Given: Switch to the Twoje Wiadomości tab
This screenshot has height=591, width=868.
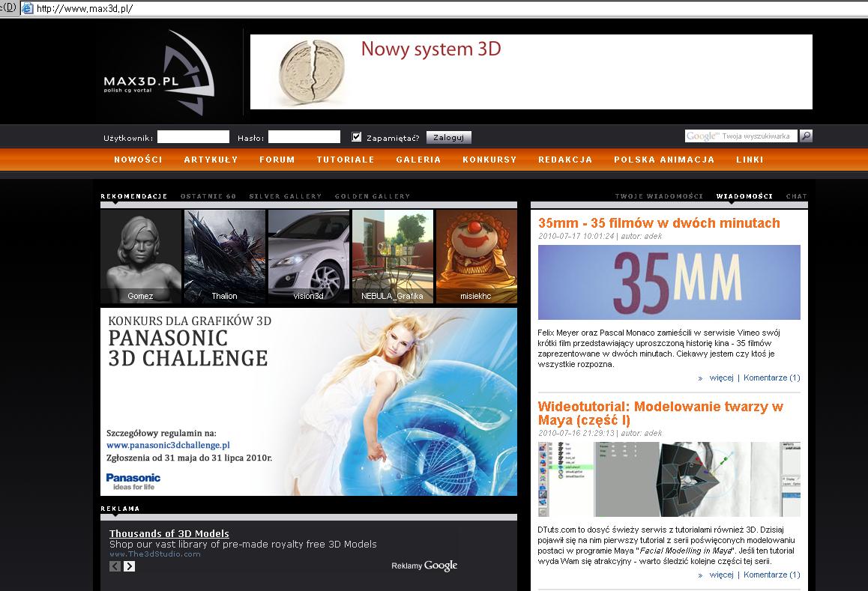Looking at the screenshot, I should 659,196.
